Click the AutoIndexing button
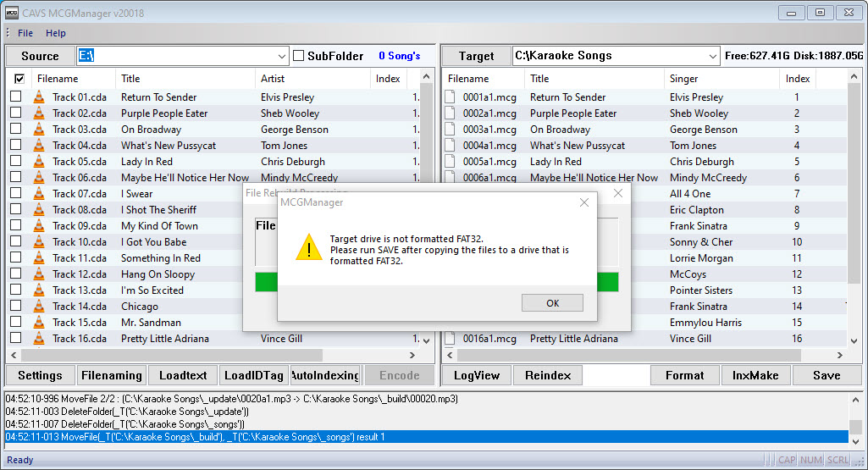Screen dimensions: 868x470 click(x=325, y=375)
